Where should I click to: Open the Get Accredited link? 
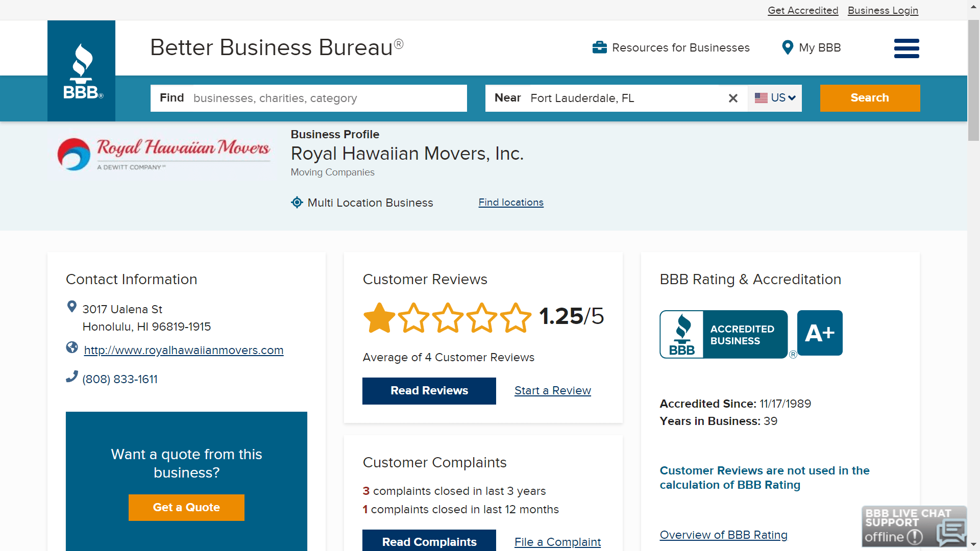[x=803, y=10]
